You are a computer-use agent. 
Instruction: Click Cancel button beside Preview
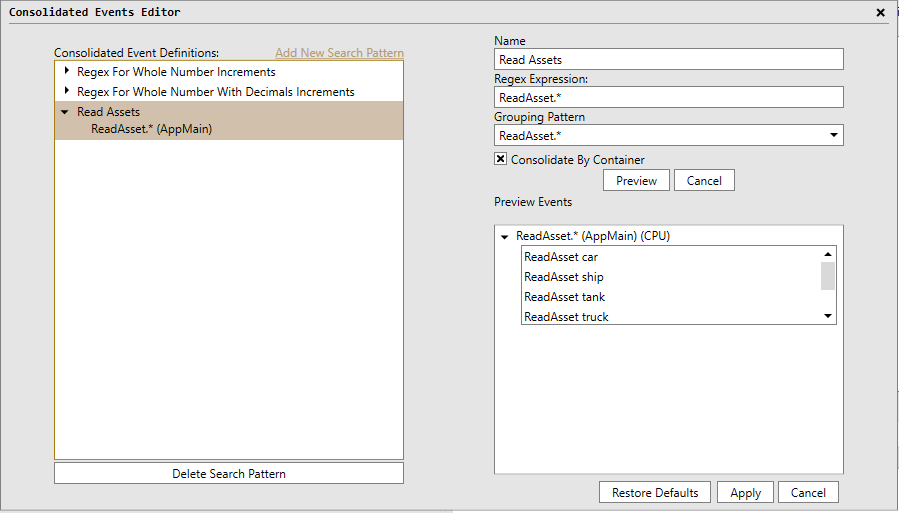click(x=704, y=181)
